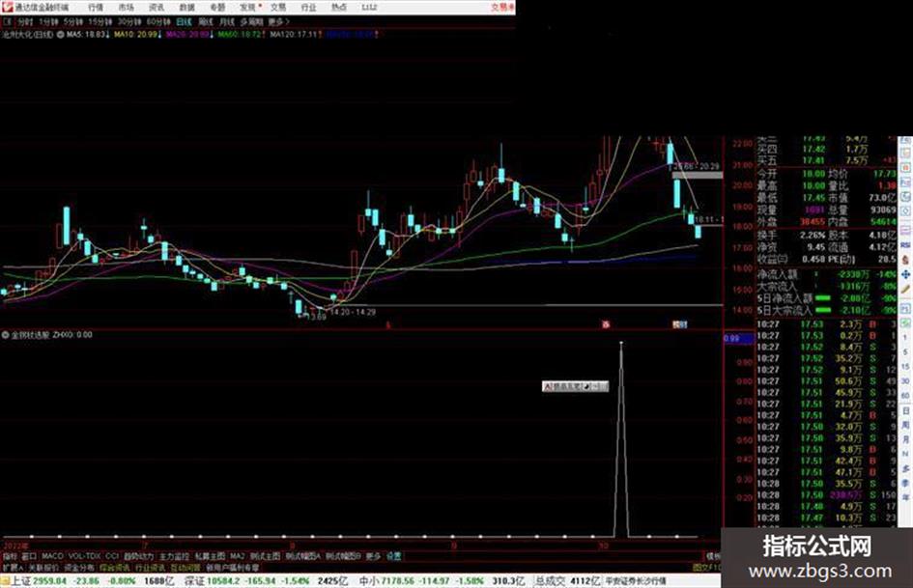The height and width of the screenshot is (588, 913).
Task: Click the 15 minute side shortcut
Action: [905, 366]
